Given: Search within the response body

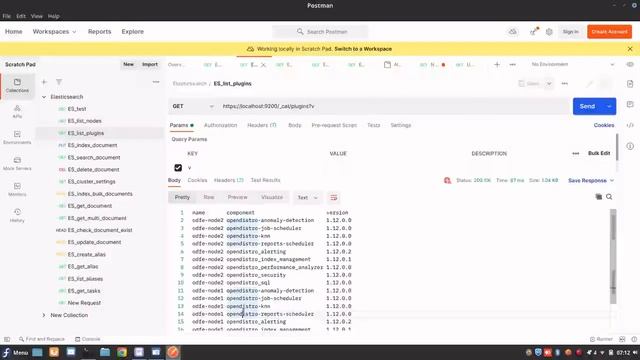Looking at the screenshot, I should click(x=609, y=197).
